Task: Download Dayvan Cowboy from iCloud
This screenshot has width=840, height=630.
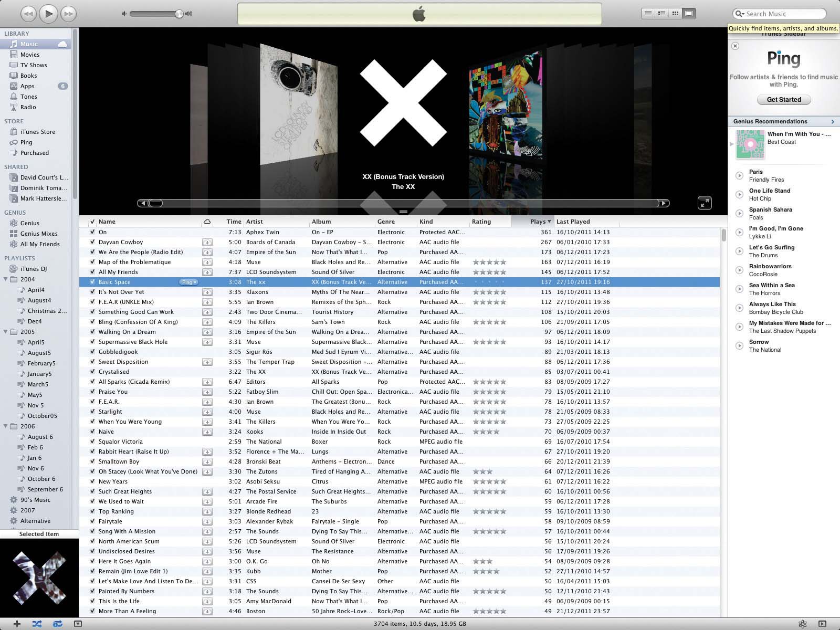Action: (x=207, y=242)
